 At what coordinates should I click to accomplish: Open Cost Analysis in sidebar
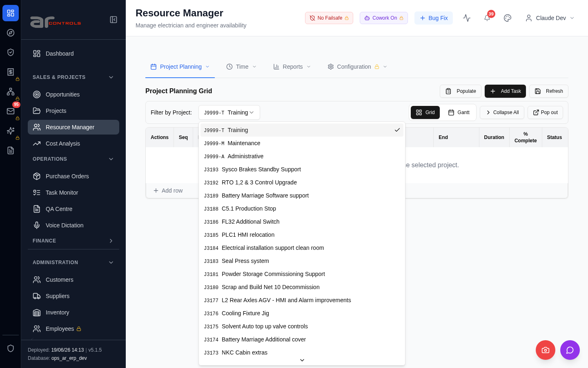[x=73, y=144]
